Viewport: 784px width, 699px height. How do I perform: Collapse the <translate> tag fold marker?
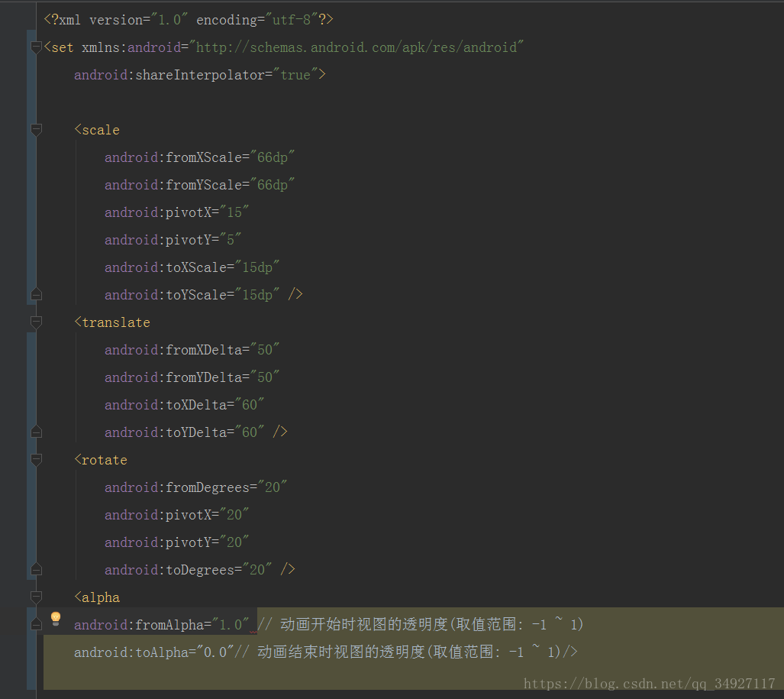36,322
